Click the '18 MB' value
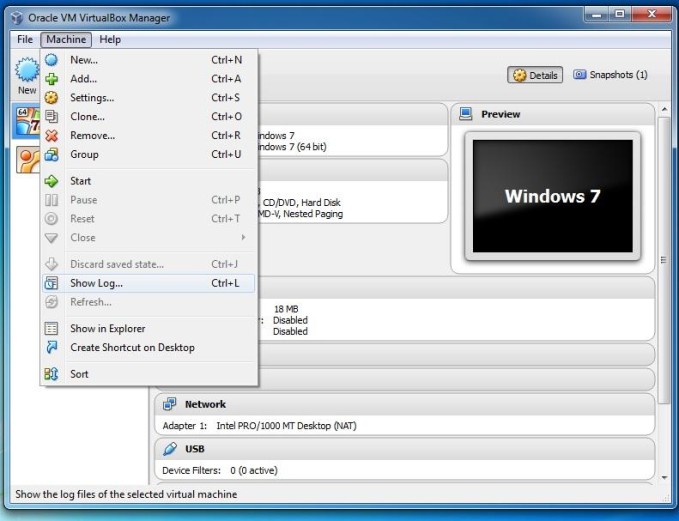The height and width of the screenshot is (521, 679). 286,309
